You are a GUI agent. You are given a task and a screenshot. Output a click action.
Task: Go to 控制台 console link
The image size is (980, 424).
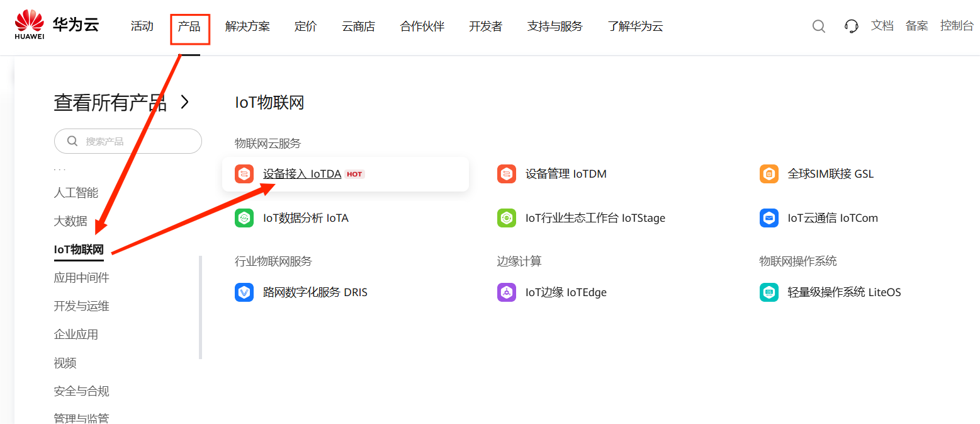957,26
